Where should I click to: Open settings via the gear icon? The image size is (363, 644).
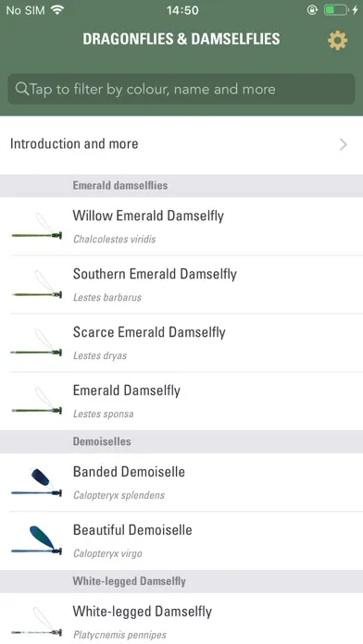click(337, 41)
